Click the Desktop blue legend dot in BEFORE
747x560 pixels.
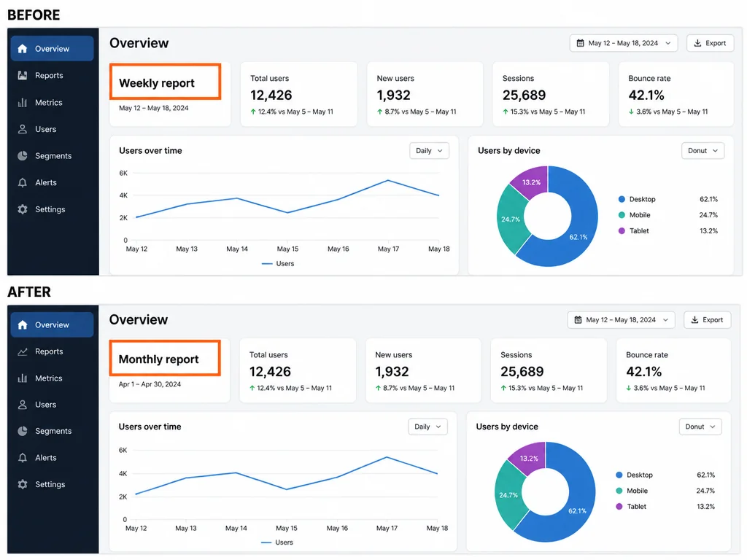(622, 199)
